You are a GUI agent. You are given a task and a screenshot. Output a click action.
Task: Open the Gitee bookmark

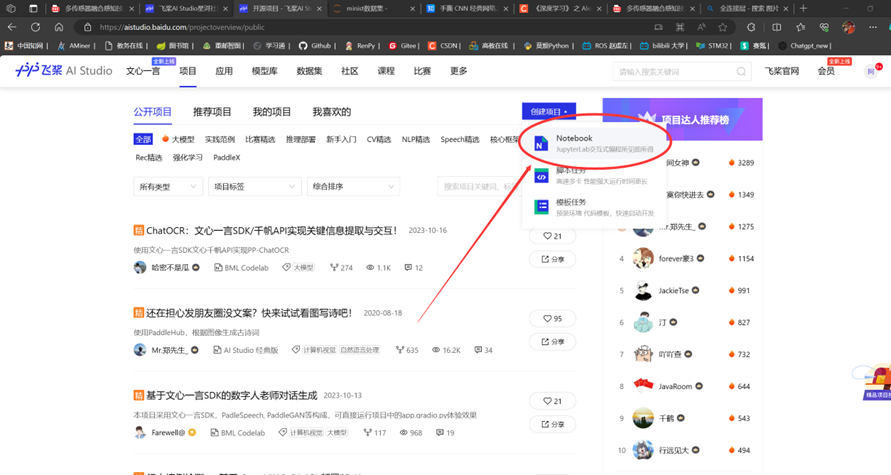[x=403, y=45]
